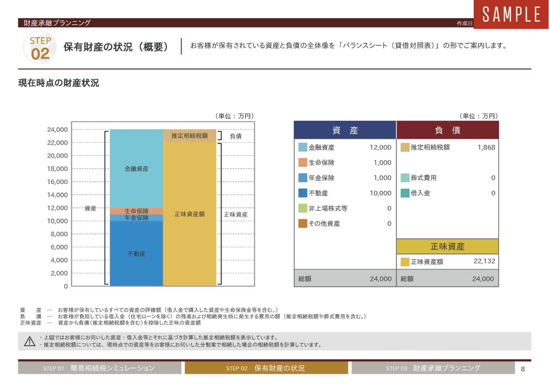Screen dimensions: 550x392
Task: Click the warning triangle icon
Action: point(30,341)
